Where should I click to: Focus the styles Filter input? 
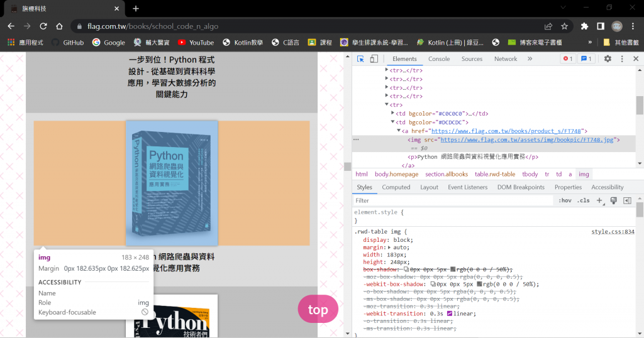453,200
